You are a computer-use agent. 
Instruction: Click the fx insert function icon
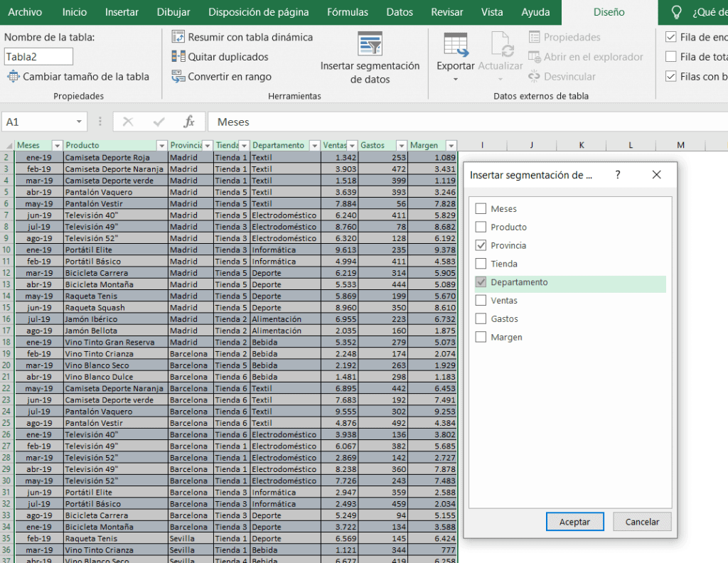pos(188,122)
